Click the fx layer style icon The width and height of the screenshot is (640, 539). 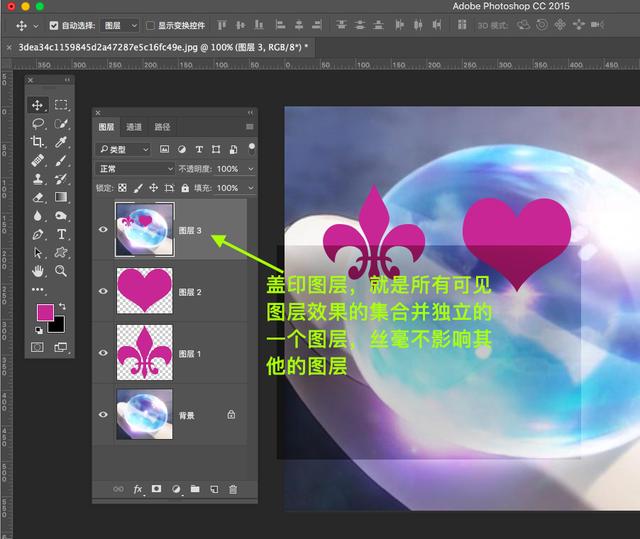138,489
